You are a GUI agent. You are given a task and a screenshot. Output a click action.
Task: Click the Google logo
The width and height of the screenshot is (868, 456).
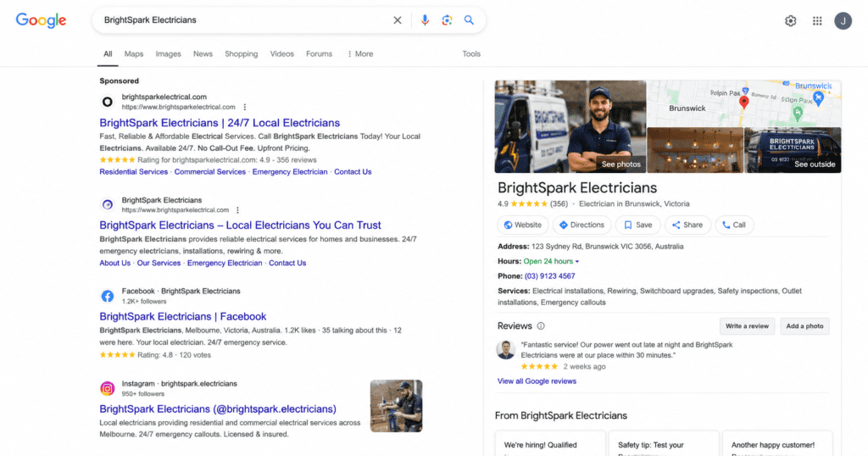point(41,20)
